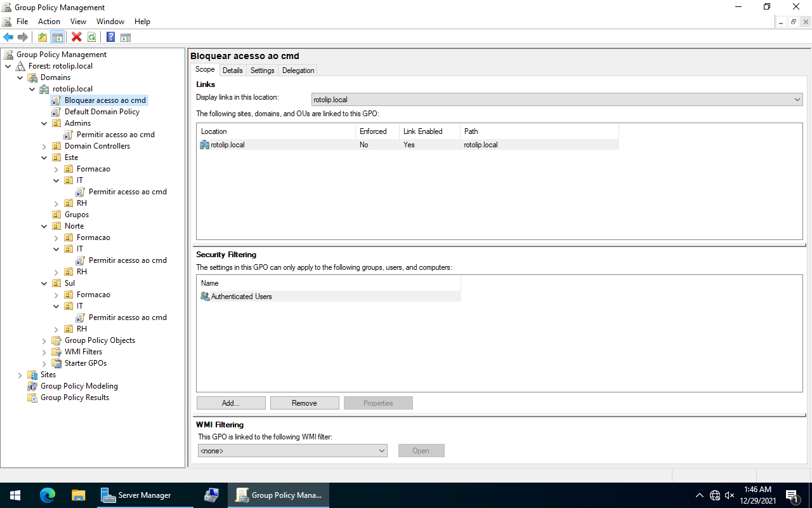Open Microsoft Edge from the taskbar
The image size is (812, 508).
(48, 495)
